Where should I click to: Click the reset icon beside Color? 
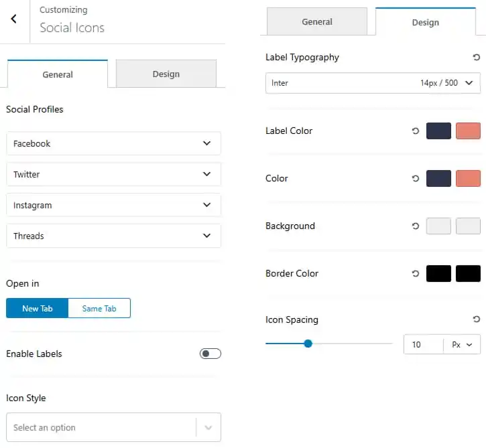coord(416,179)
